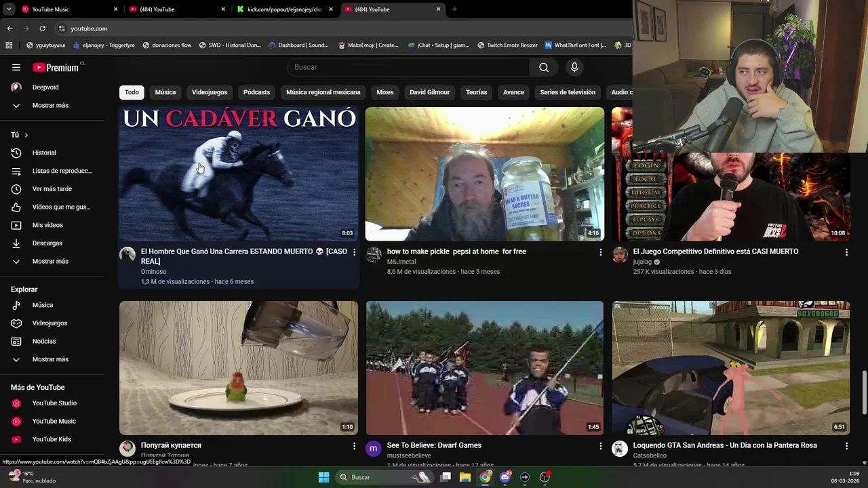This screenshot has height=488, width=868.
Task: Select the Música filter chip
Action: point(165,92)
